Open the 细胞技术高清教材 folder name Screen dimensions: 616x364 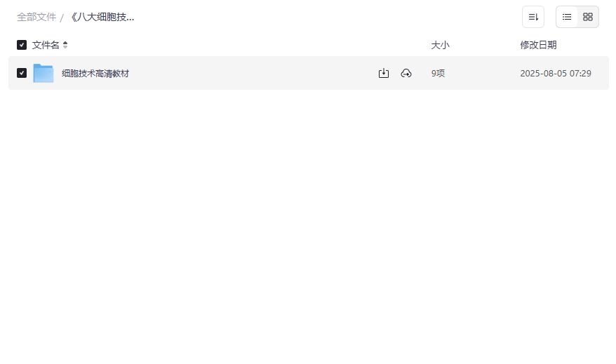click(95, 73)
